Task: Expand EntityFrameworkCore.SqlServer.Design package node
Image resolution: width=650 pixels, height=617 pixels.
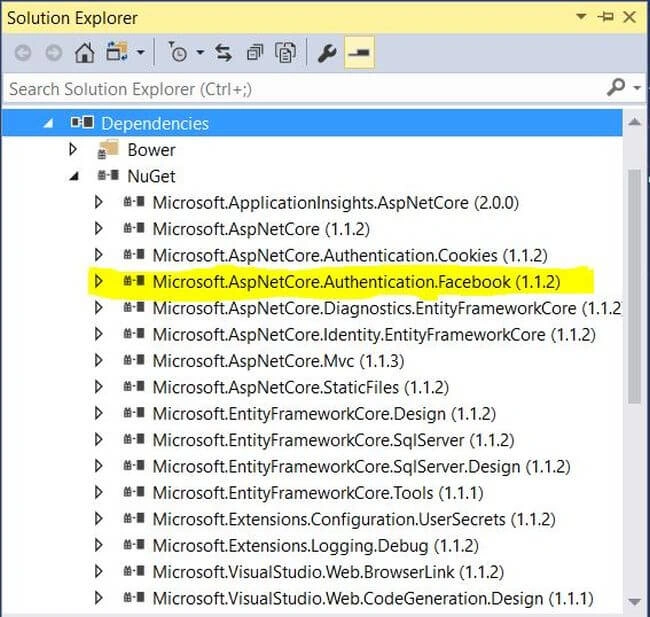Action: [x=99, y=466]
